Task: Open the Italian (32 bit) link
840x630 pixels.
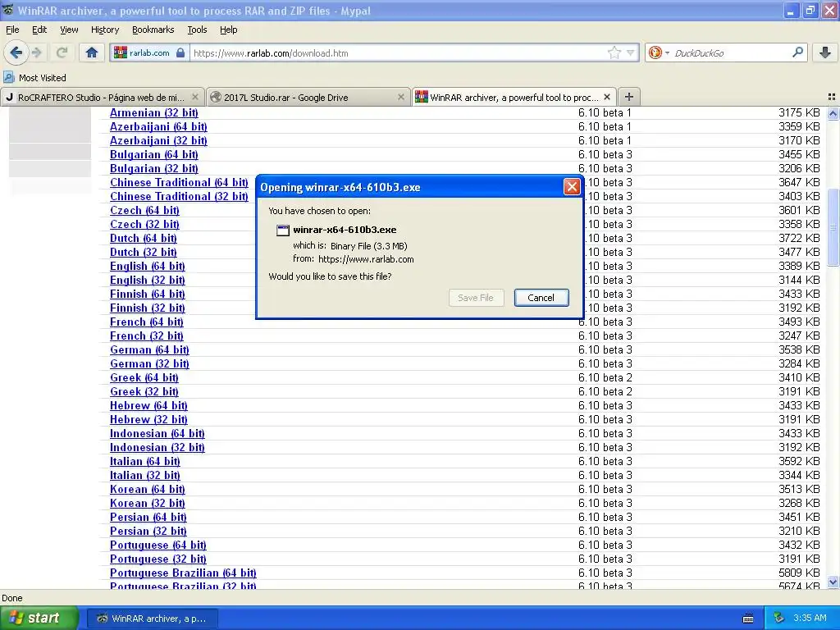Action: (x=144, y=475)
